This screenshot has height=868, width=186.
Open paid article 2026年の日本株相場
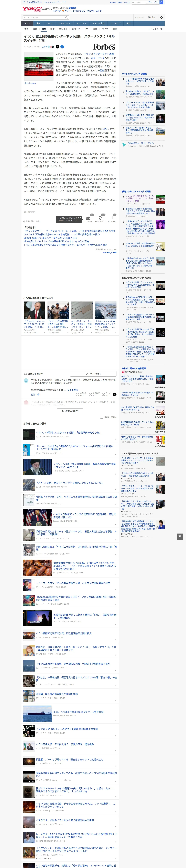138,393
